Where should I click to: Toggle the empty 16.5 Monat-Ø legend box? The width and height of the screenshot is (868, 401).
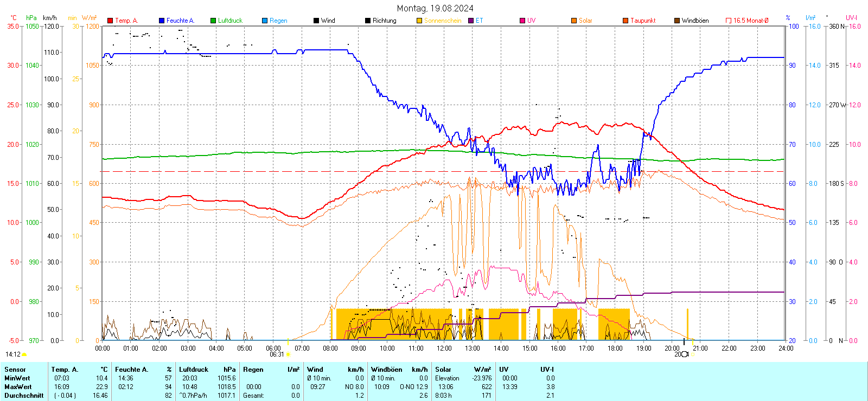(729, 21)
